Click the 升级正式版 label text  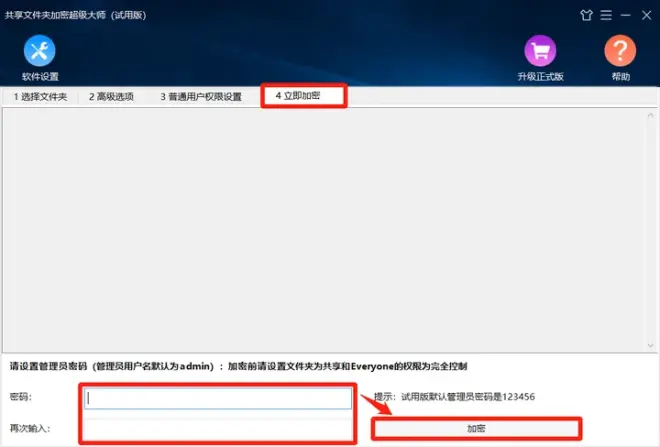pyautogui.click(x=540, y=77)
